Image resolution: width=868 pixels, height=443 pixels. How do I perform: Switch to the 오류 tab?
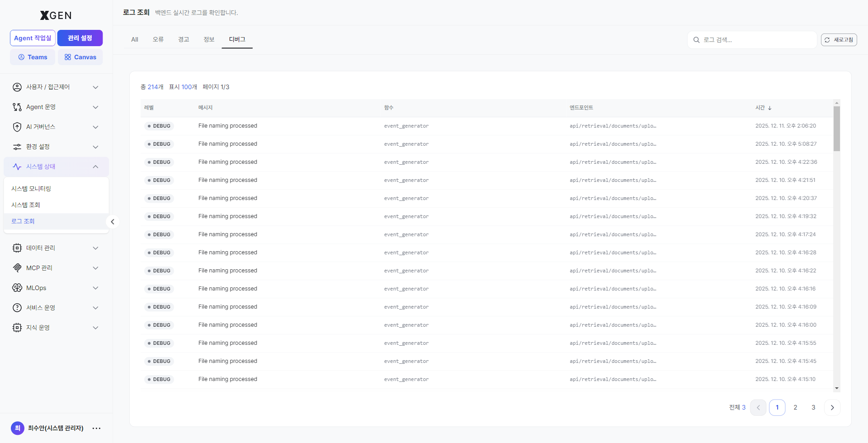[x=158, y=39]
